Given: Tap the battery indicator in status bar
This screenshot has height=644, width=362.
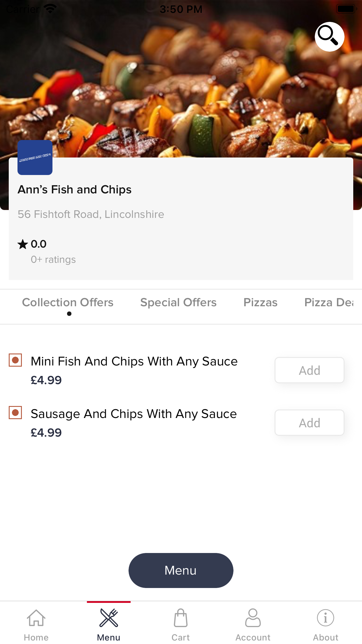Looking at the screenshot, I should tap(346, 9).
